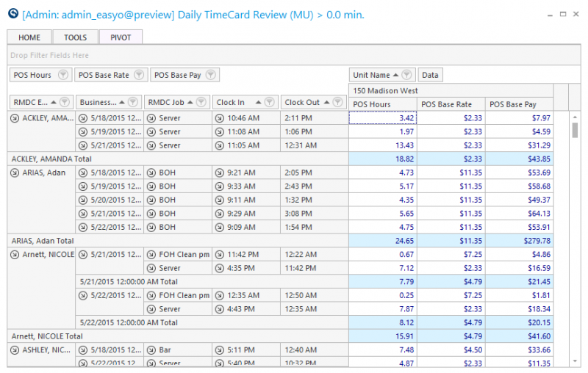Toggle sort arrow on Unit Name field
588x373 pixels.
coord(395,75)
